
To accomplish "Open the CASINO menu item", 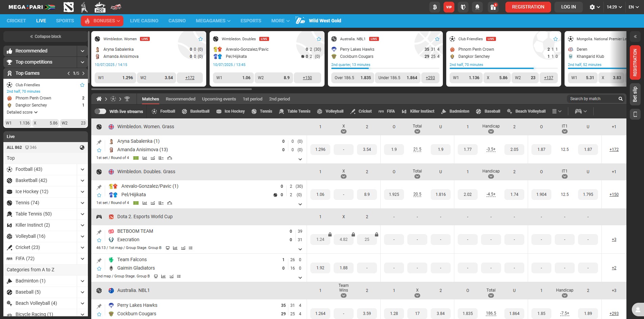I will pos(177,21).
